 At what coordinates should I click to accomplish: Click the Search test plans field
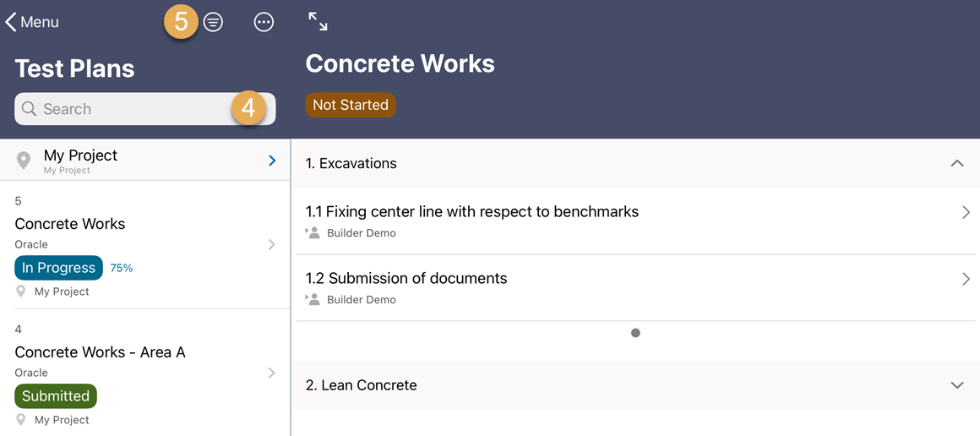point(127,109)
